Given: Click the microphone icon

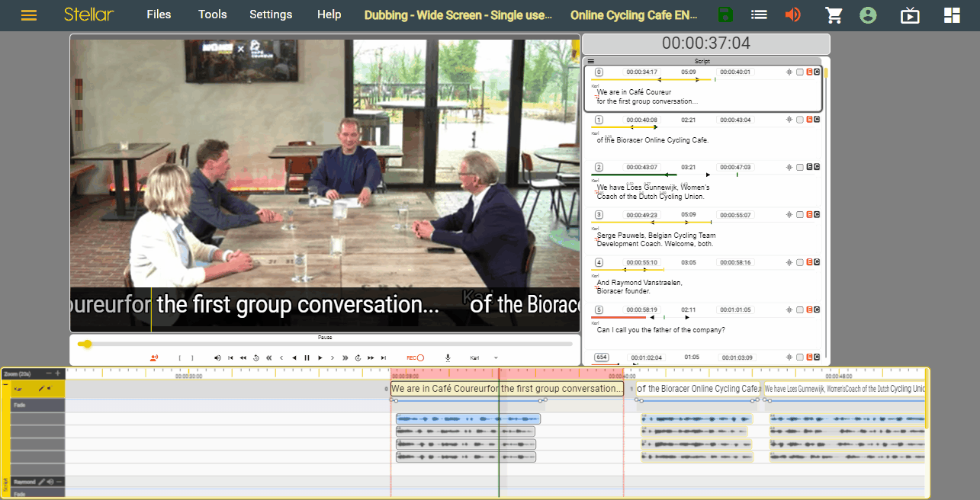Looking at the screenshot, I should tap(448, 357).
